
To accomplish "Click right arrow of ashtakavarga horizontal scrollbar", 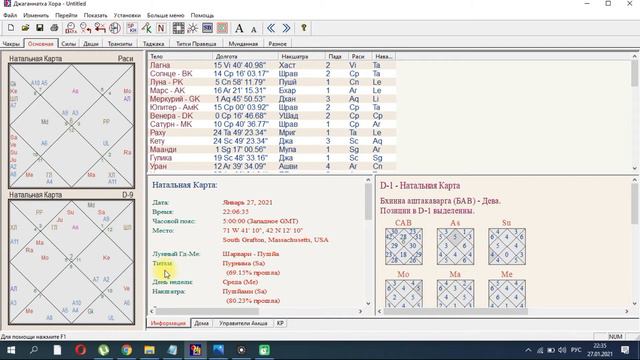I will tap(627, 311).
